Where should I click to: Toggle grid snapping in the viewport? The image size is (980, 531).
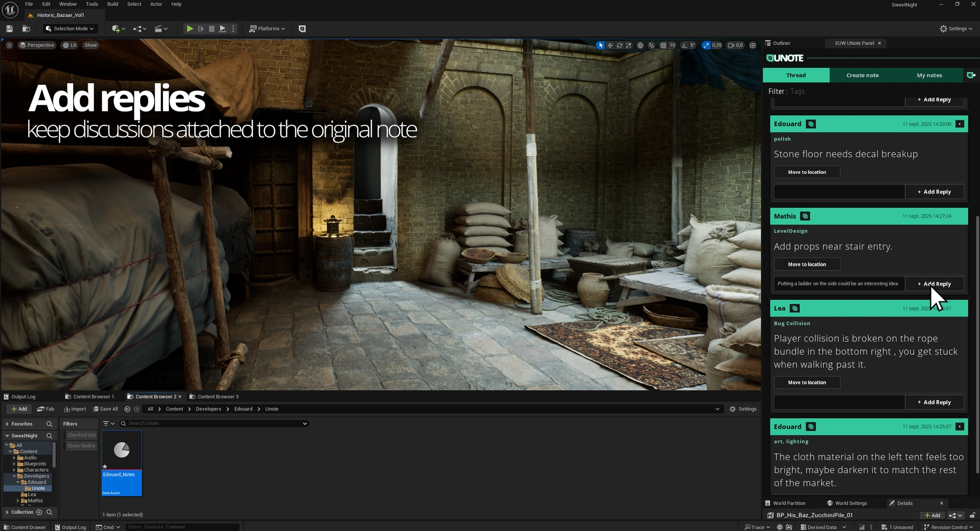tap(663, 45)
